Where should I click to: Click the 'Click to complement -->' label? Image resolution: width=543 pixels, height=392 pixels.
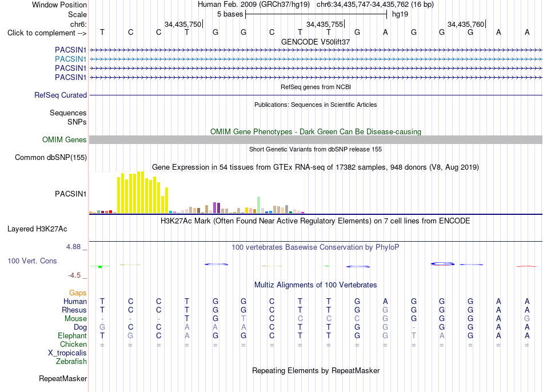[47, 33]
